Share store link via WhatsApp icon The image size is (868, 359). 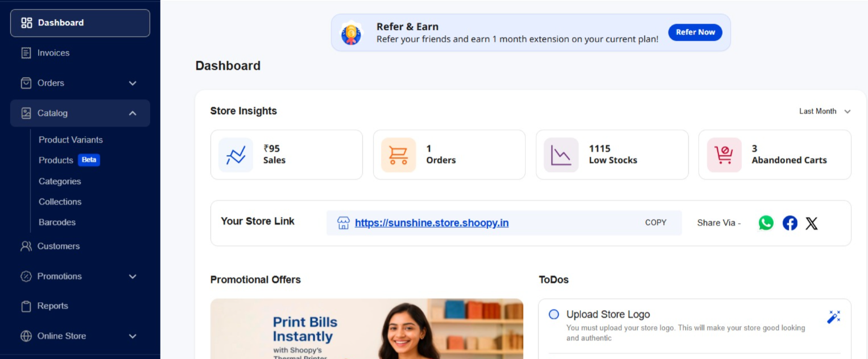coord(766,223)
